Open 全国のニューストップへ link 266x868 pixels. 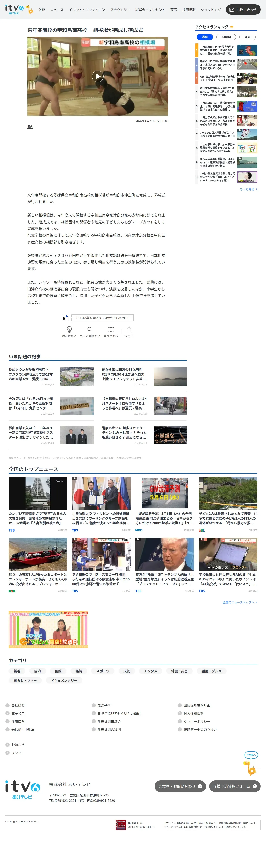(240, 602)
